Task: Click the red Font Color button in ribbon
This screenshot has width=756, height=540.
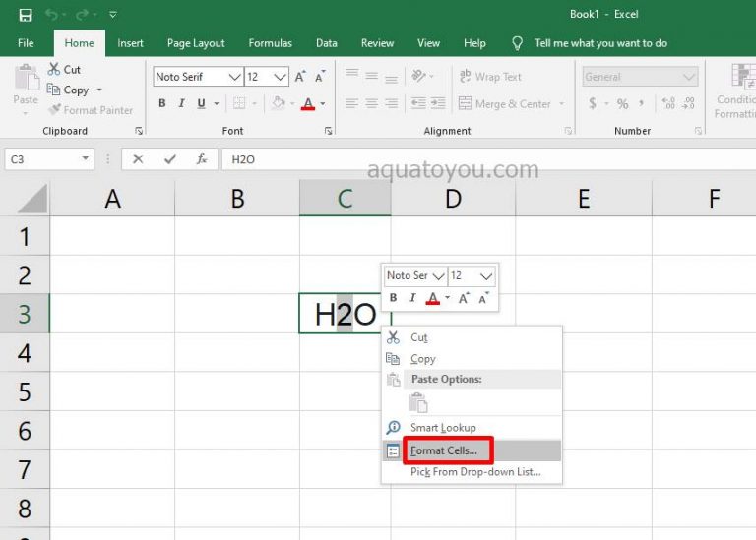Action: point(308,103)
